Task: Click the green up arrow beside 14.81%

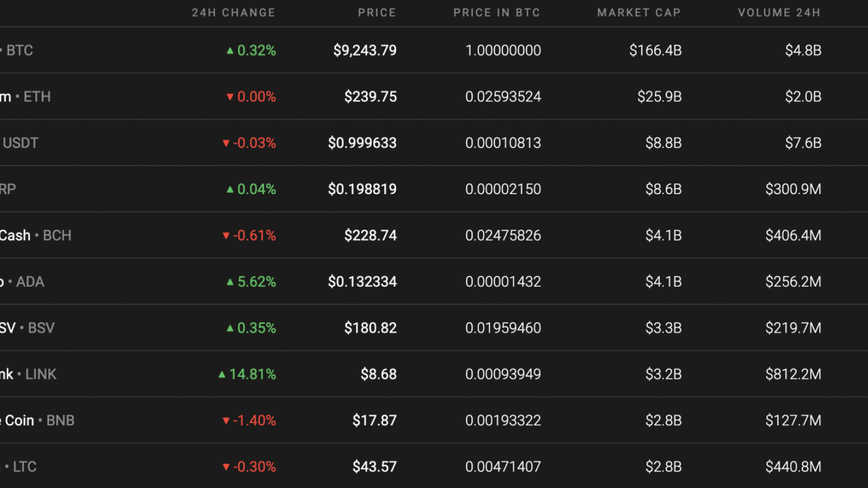Action: coord(222,374)
